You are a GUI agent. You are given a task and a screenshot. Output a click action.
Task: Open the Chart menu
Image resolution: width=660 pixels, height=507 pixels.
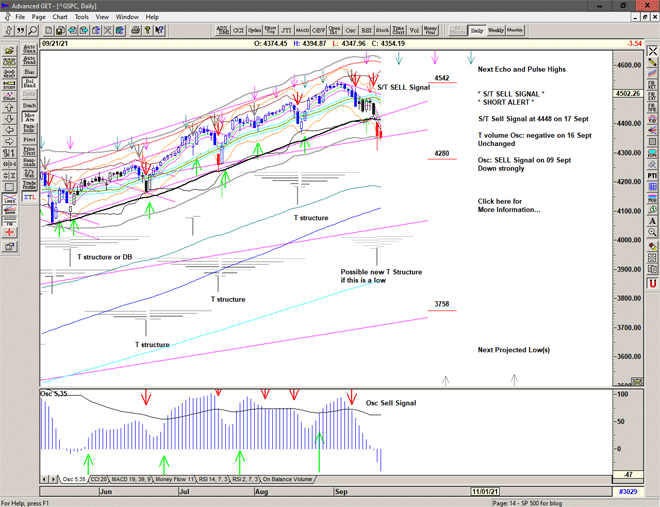(60, 17)
